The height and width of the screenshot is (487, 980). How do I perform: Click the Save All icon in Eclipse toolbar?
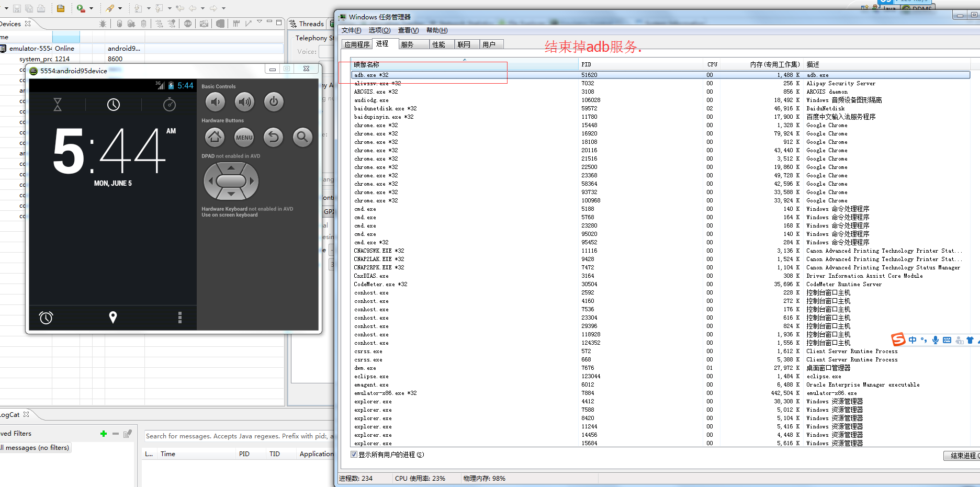click(x=29, y=8)
